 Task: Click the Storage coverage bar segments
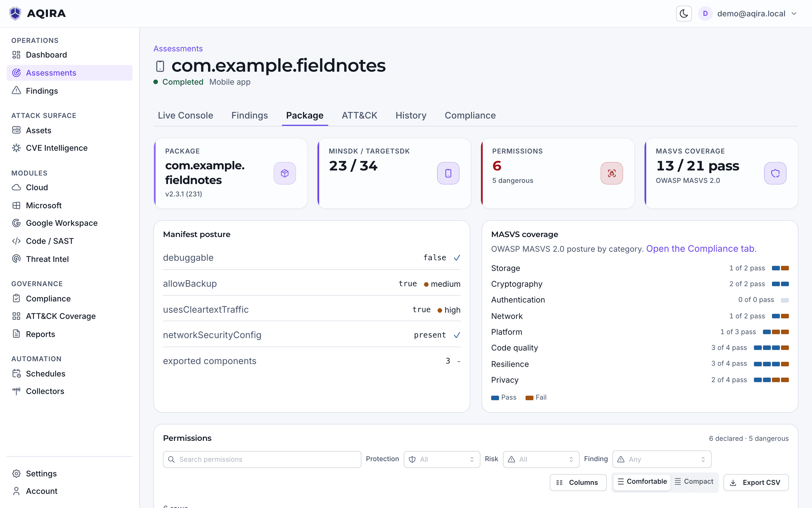[780, 268]
